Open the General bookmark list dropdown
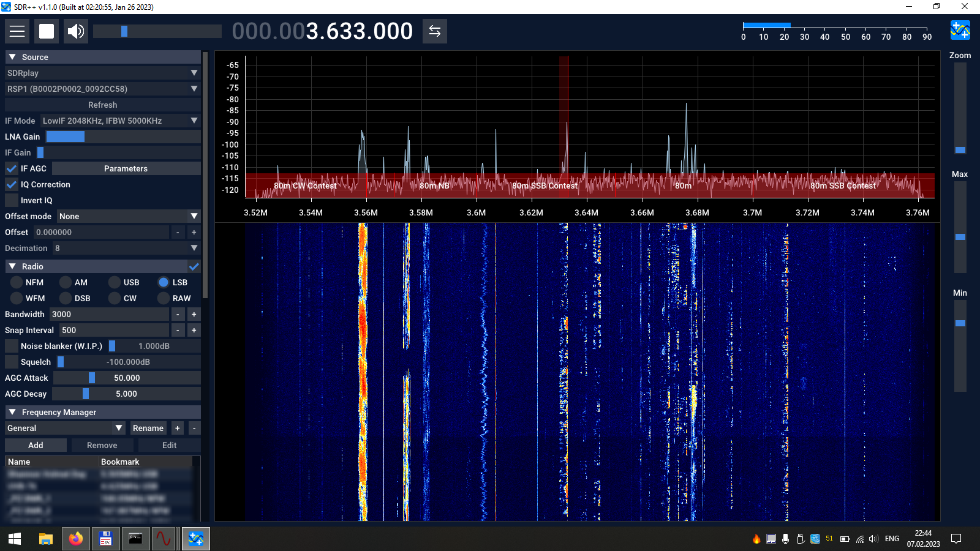Image resolution: width=980 pixels, height=551 pixels. coord(65,428)
